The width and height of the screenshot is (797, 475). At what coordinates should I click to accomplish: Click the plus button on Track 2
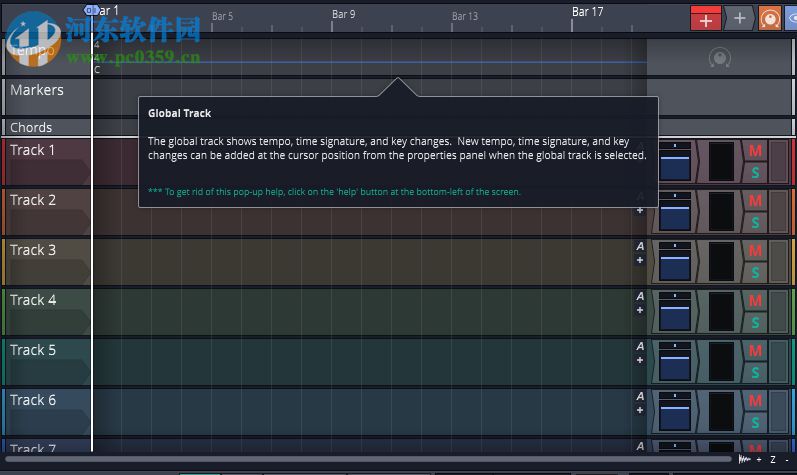(640, 210)
